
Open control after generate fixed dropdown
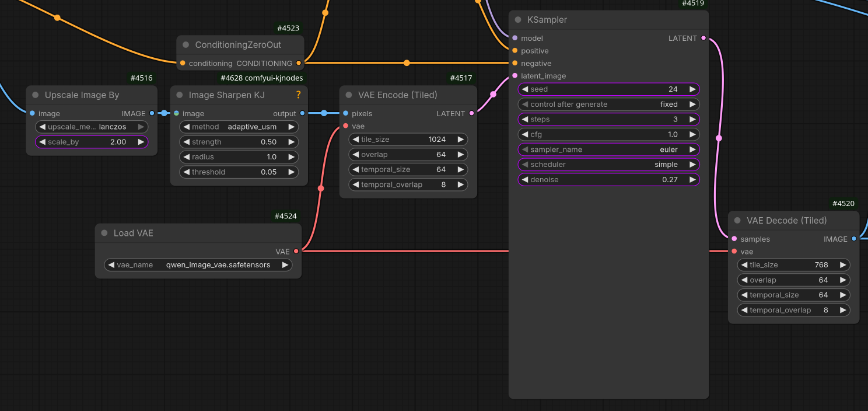click(608, 105)
